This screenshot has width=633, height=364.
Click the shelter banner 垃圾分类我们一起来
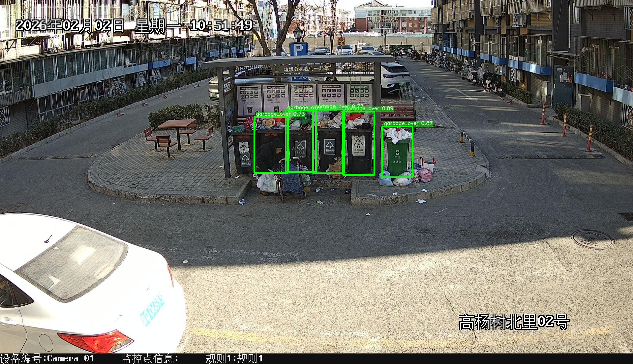[x=307, y=69]
